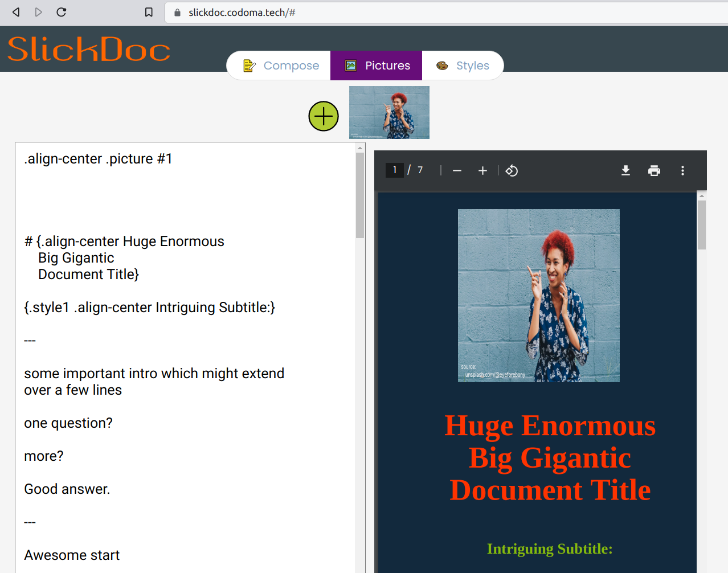Switch to the Styles tab

pyautogui.click(x=463, y=66)
